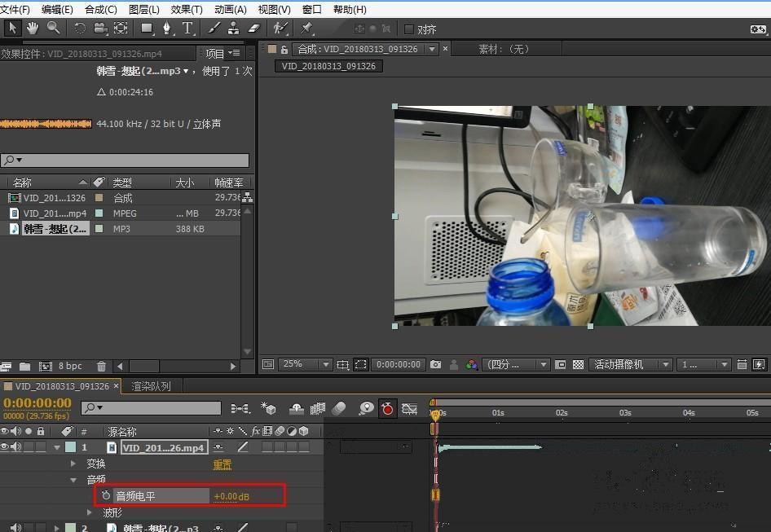Viewport: 771px width, 532px height.
Task: Click the 8 bpc color depth button
Action: [70, 367]
